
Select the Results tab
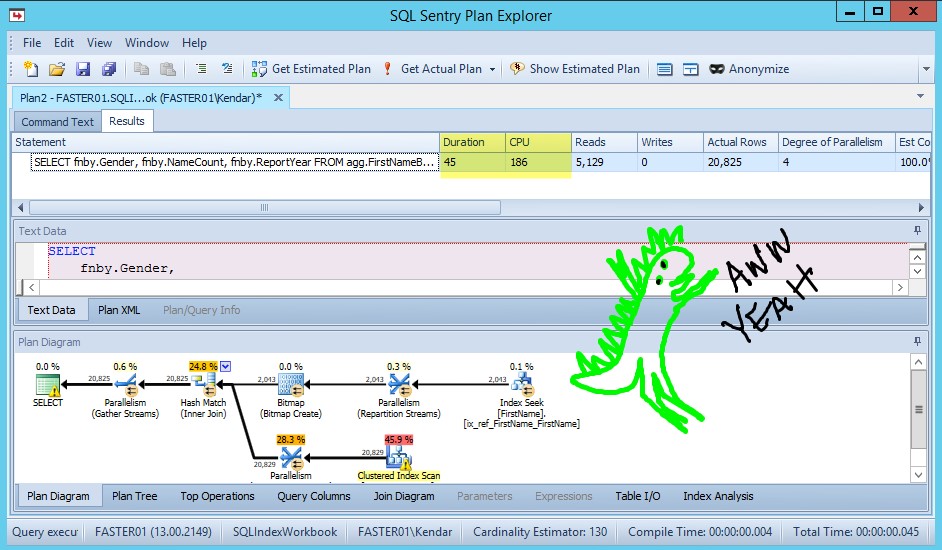(127, 121)
